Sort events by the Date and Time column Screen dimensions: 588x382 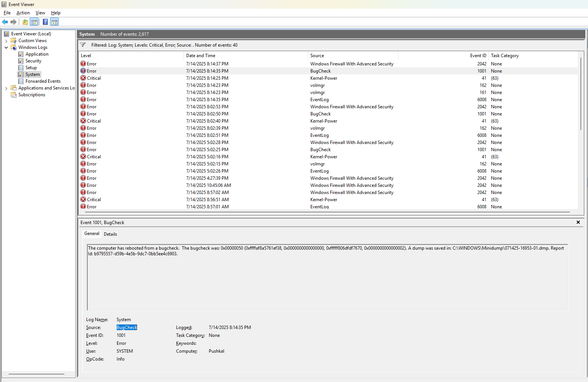(201, 56)
